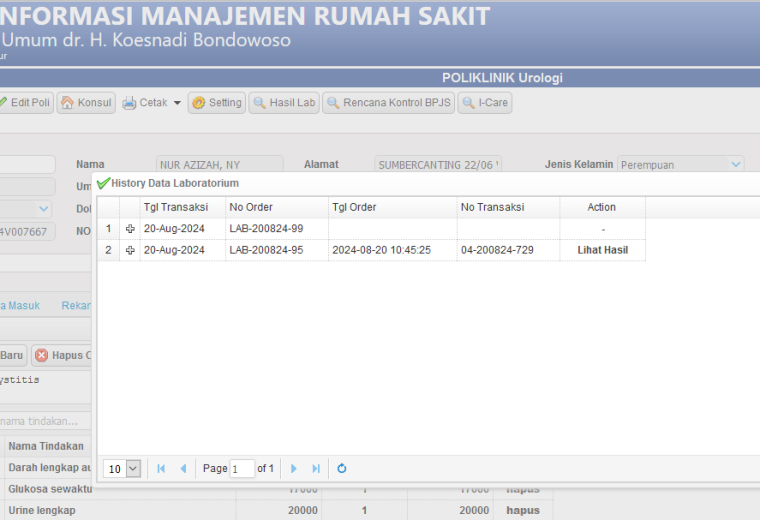
Task: Open the Konsul house icon button
Action: coord(86,103)
